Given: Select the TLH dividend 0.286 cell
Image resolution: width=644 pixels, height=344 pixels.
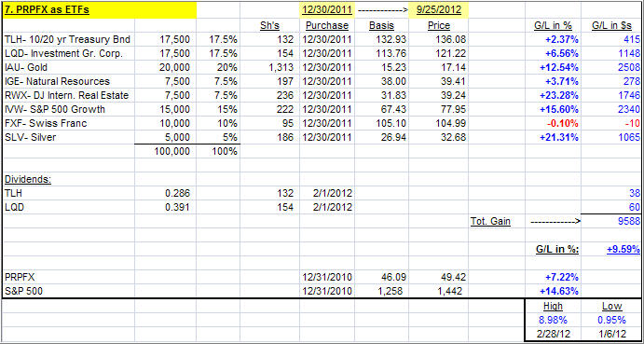Looking at the screenshot, I should [x=165, y=193].
